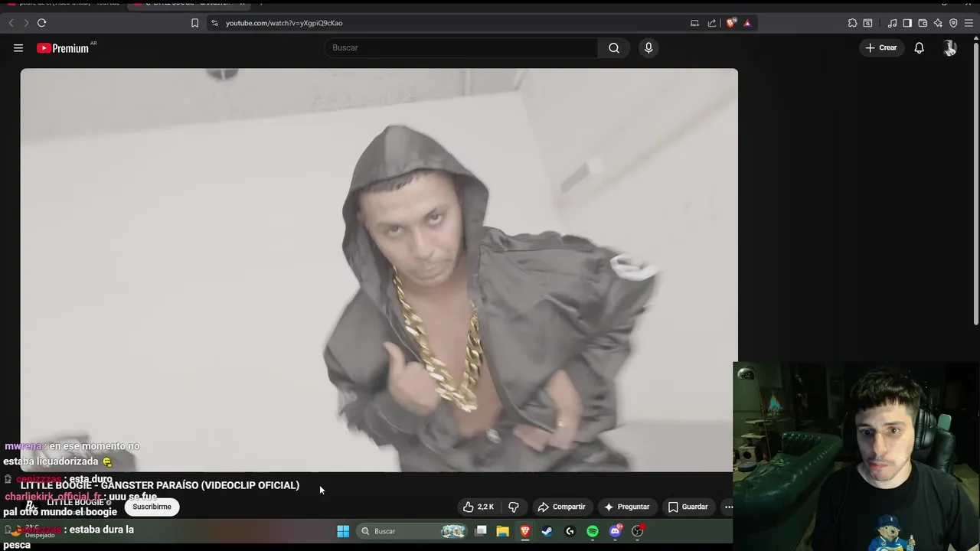This screenshot has height=551, width=980.
Task: Toggle the Brave sidebar panel
Action: click(x=907, y=23)
